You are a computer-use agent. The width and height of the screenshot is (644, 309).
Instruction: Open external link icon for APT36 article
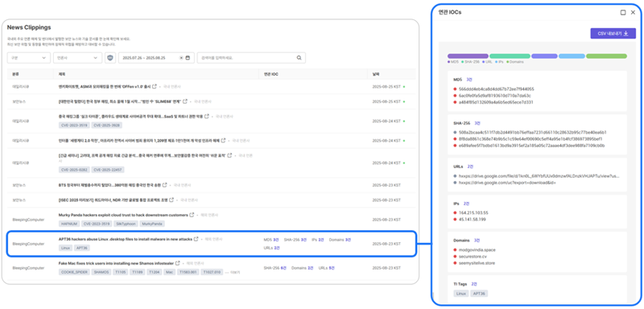pos(196,239)
